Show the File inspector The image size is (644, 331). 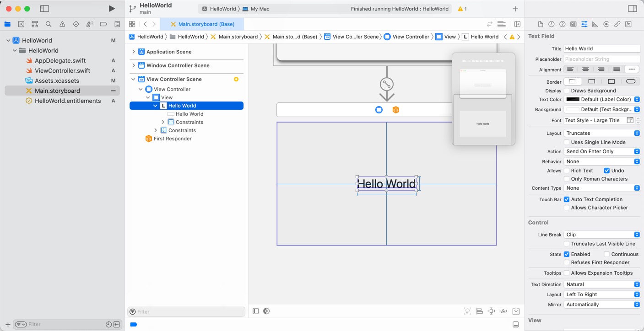tap(541, 24)
